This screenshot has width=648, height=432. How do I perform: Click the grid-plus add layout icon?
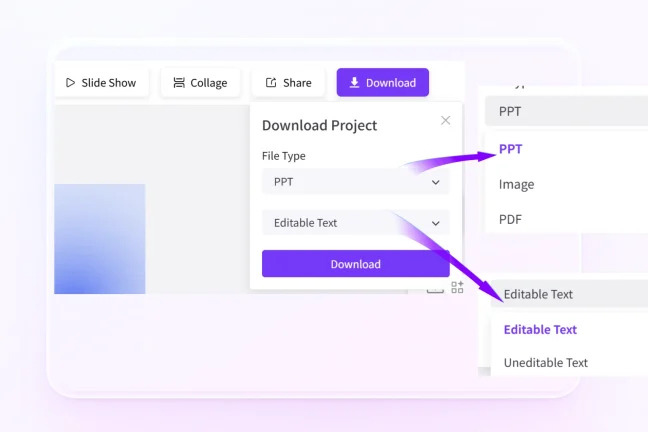coord(457,287)
